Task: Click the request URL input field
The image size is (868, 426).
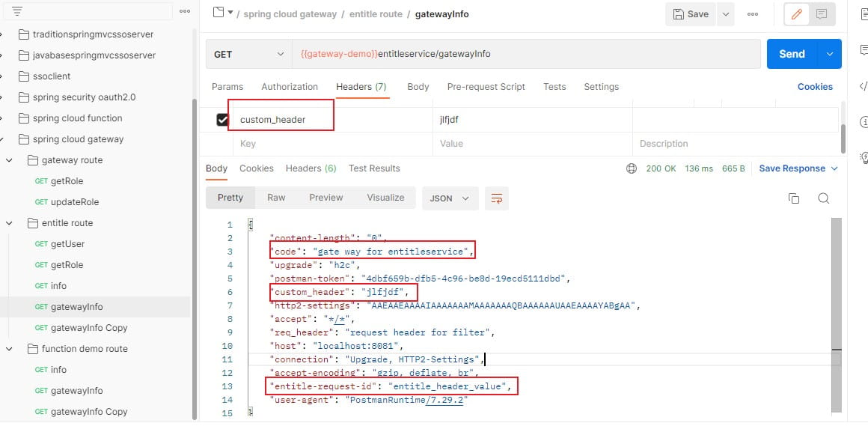Action: point(524,54)
